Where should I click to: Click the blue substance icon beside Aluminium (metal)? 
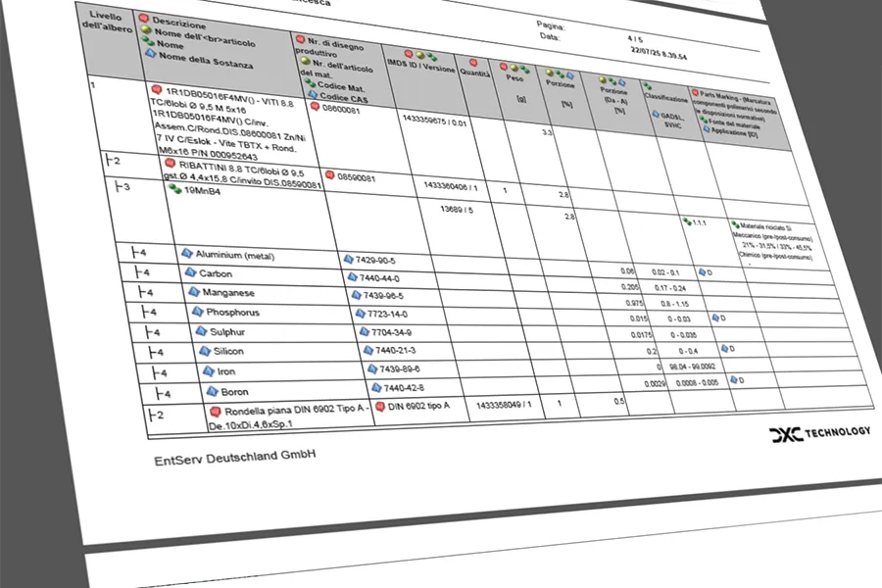[187, 253]
